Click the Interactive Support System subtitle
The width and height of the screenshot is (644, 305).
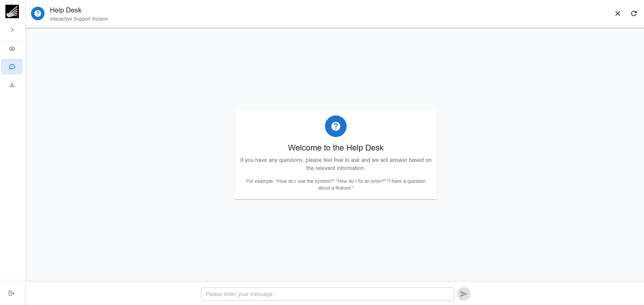[79, 19]
